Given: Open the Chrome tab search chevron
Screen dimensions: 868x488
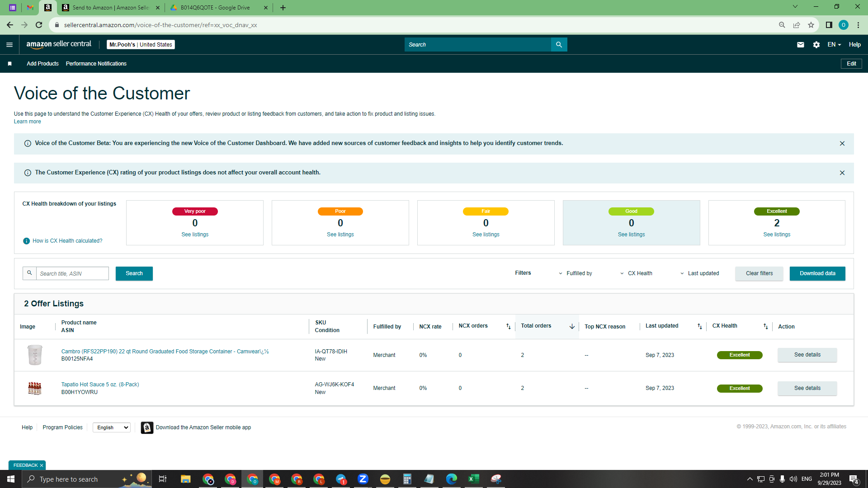Looking at the screenshot, I should pyautogui.click(x=795, y=7).
